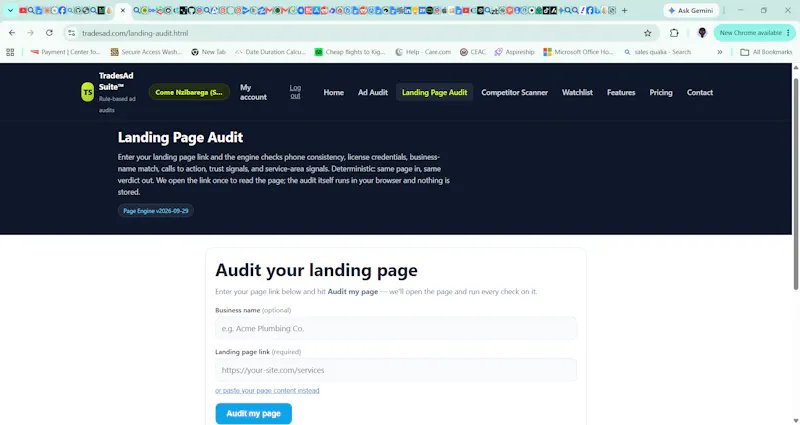Open the Contact nav item
Screen dimensions: 800x425
click(699, 92)
